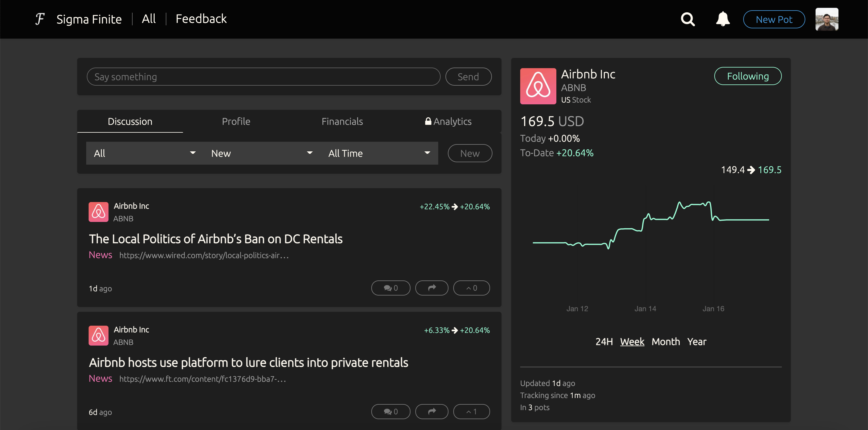Open the New sort-order dropdown
This screenshot has height=430, width=868.
tap(262, 153)
